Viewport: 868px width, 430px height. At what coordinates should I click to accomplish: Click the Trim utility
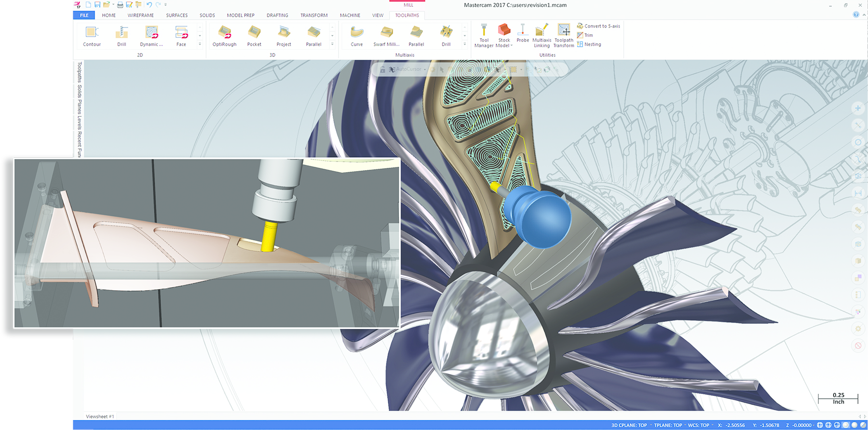585,35
